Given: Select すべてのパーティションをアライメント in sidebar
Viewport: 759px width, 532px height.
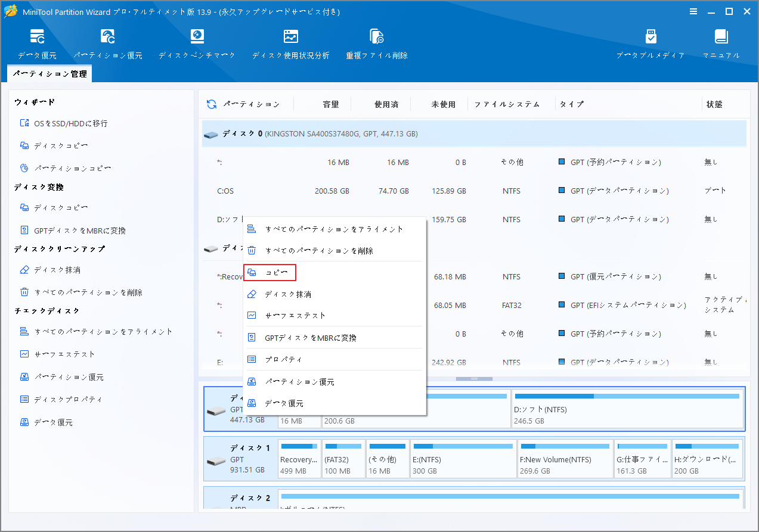Looking at the screenshot, I should coord(95,332).
